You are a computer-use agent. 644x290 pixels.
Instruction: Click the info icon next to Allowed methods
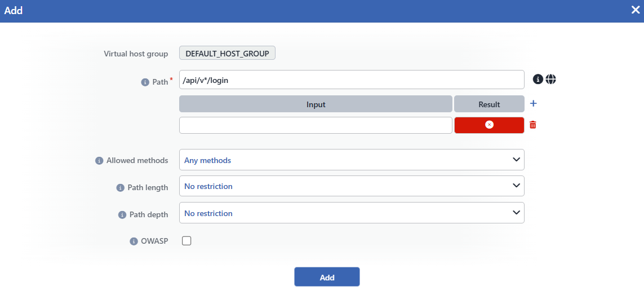tap(99, 161)
